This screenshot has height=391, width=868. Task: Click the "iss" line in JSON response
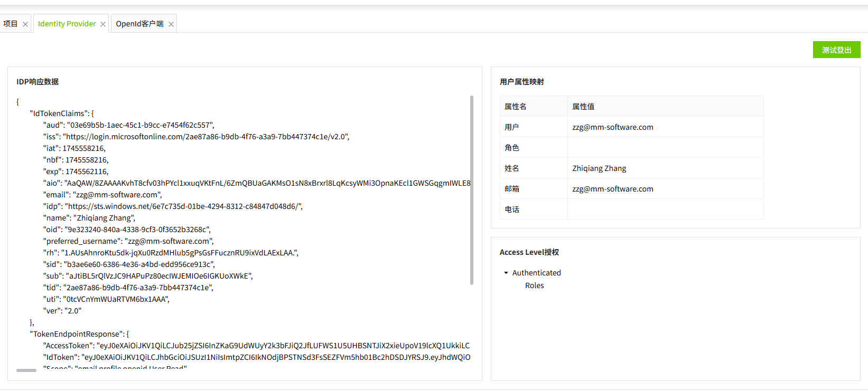(x=196, y=137)
